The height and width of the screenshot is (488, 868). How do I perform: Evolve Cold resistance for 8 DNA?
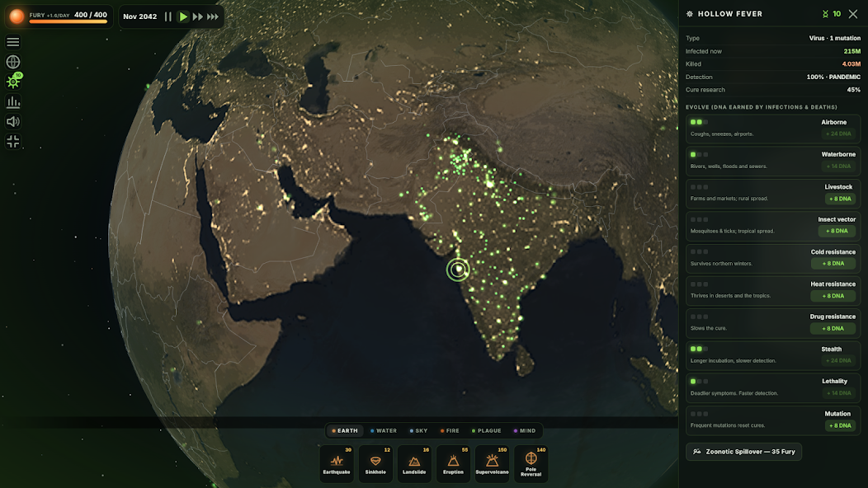[x=833, y=263]
